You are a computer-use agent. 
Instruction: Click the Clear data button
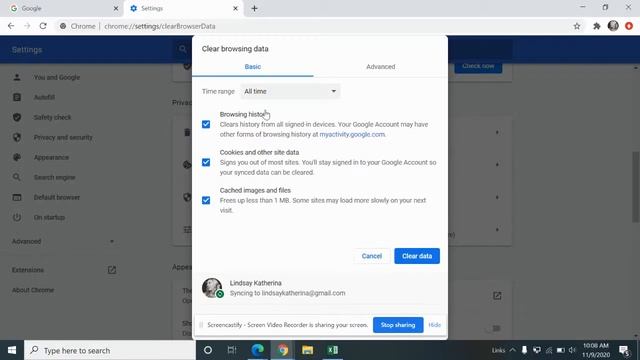(x=417, y=256)
